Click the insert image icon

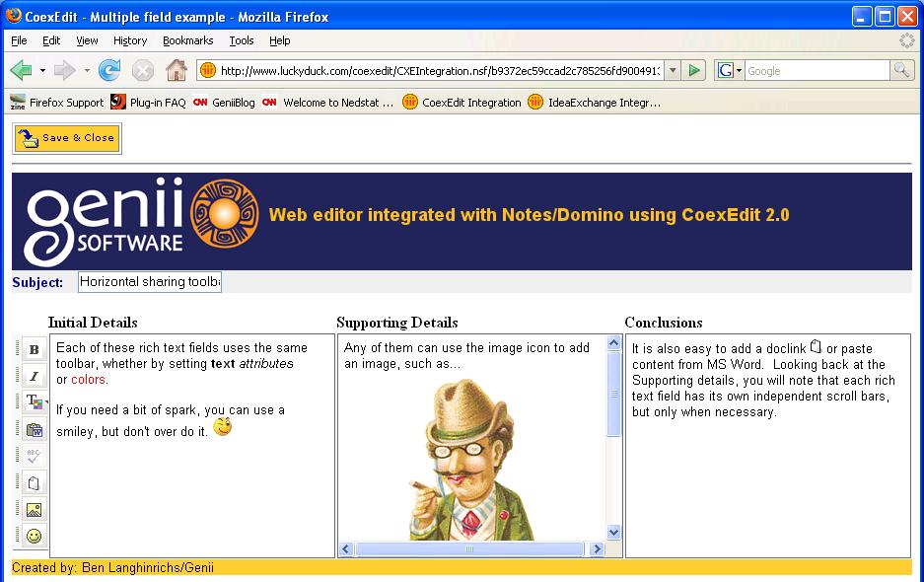(x=35, y=510)
